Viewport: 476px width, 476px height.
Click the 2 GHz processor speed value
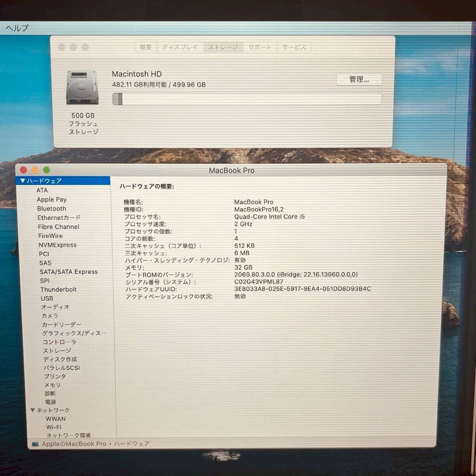click(x=243, y=224)
